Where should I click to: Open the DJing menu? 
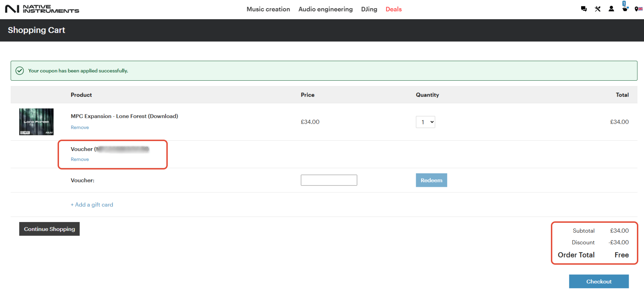(369, 9)
